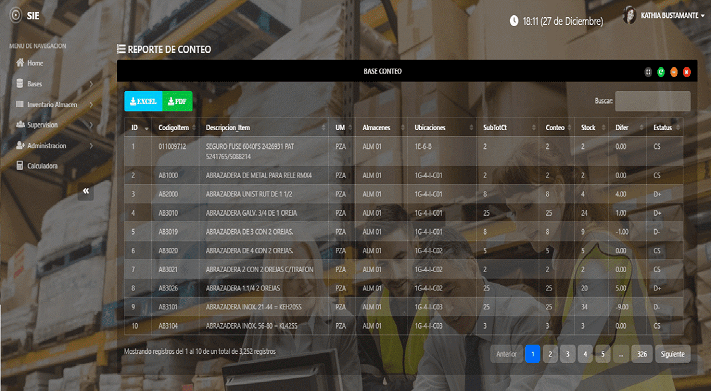Select page 1 in pagination

coord(533,354)
